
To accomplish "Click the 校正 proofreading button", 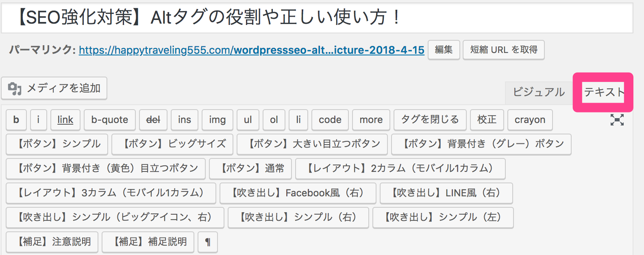I will click(487, 120).
